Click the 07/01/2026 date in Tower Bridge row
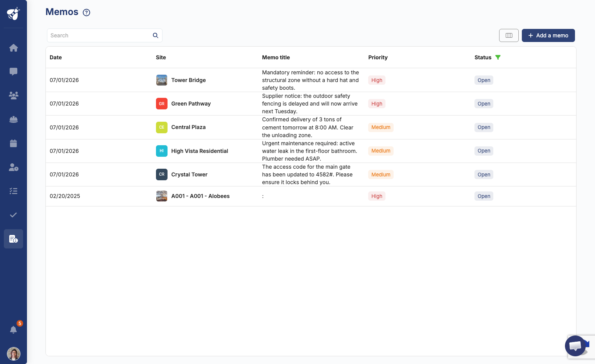Screen dimensions: 595x364 point(64,80)
